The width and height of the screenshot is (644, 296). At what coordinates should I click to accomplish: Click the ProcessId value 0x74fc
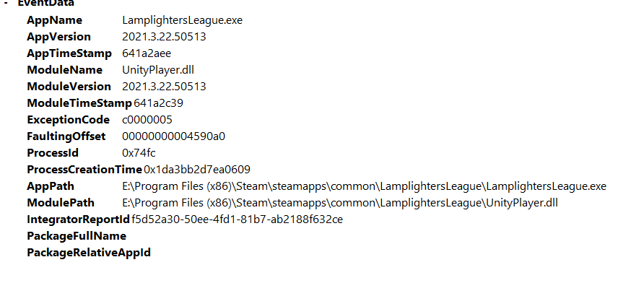[x=139, y=153]
